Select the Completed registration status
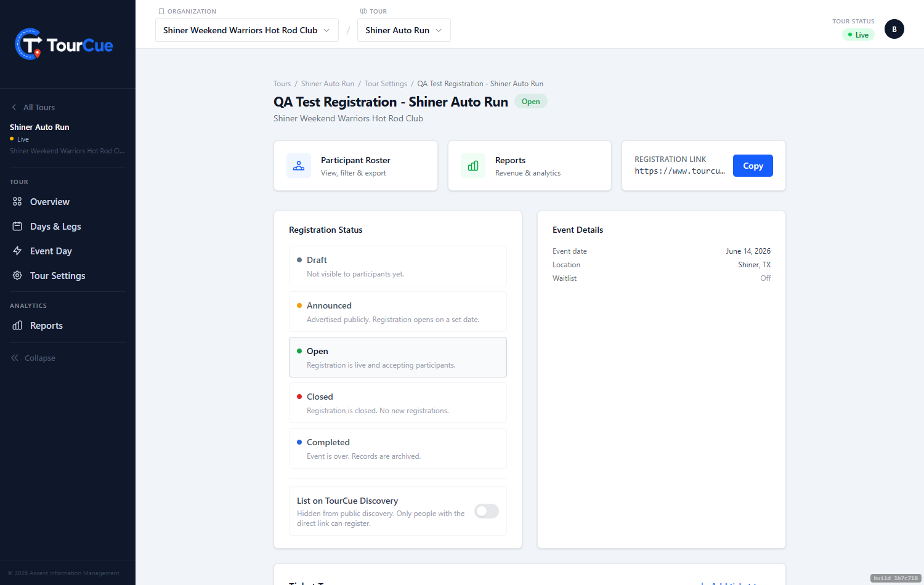The width and height of the screenshot is (924, 585). [x=398, y=448]
